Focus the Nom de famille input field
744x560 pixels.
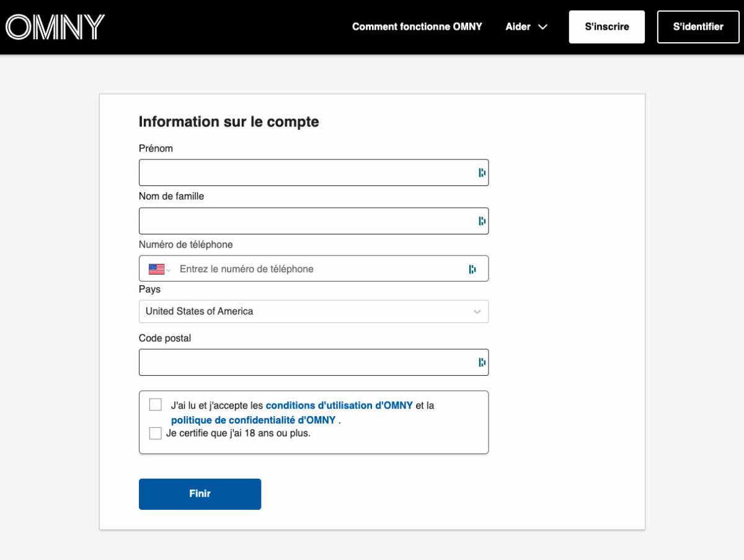click(314, 221)
